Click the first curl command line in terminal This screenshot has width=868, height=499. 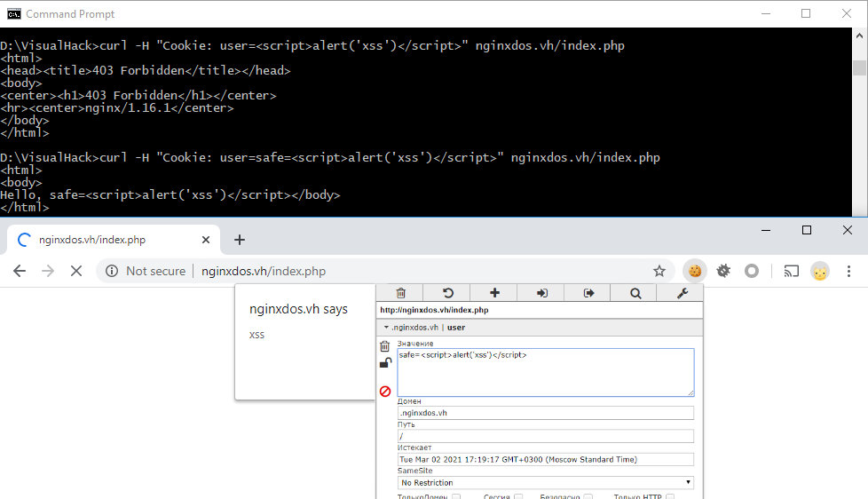click(312, 45)
